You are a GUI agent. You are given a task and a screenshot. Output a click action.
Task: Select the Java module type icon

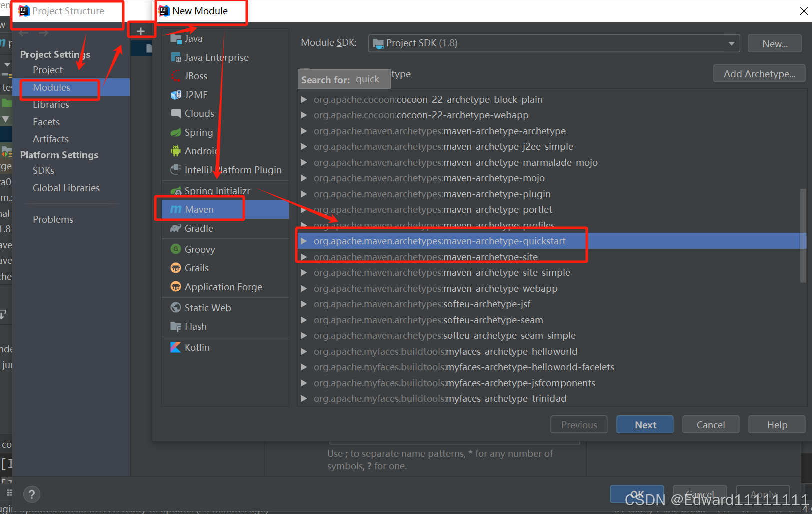(176, 38)
